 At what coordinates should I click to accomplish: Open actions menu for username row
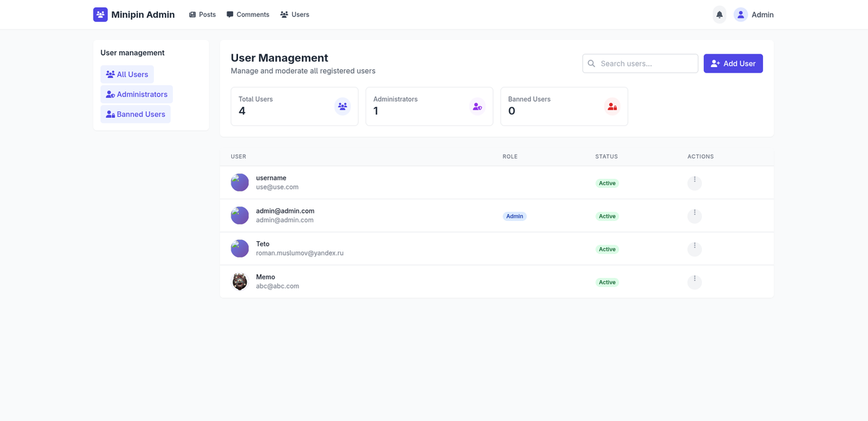694,183
